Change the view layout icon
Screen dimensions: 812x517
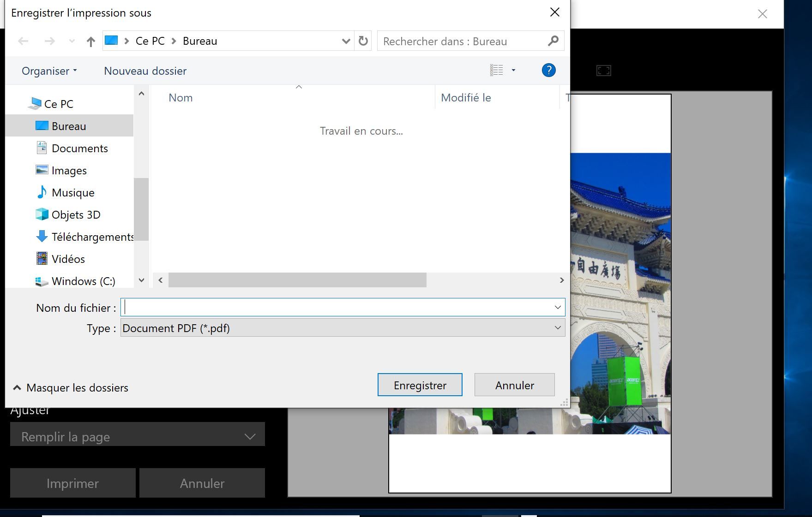(x=497, y=70)
